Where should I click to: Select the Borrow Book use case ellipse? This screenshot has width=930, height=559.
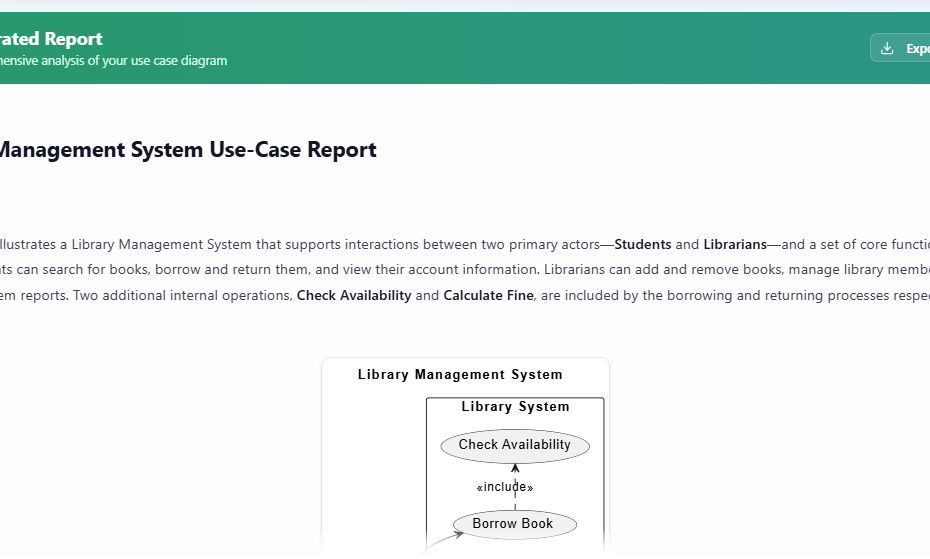tap(515, 524)
